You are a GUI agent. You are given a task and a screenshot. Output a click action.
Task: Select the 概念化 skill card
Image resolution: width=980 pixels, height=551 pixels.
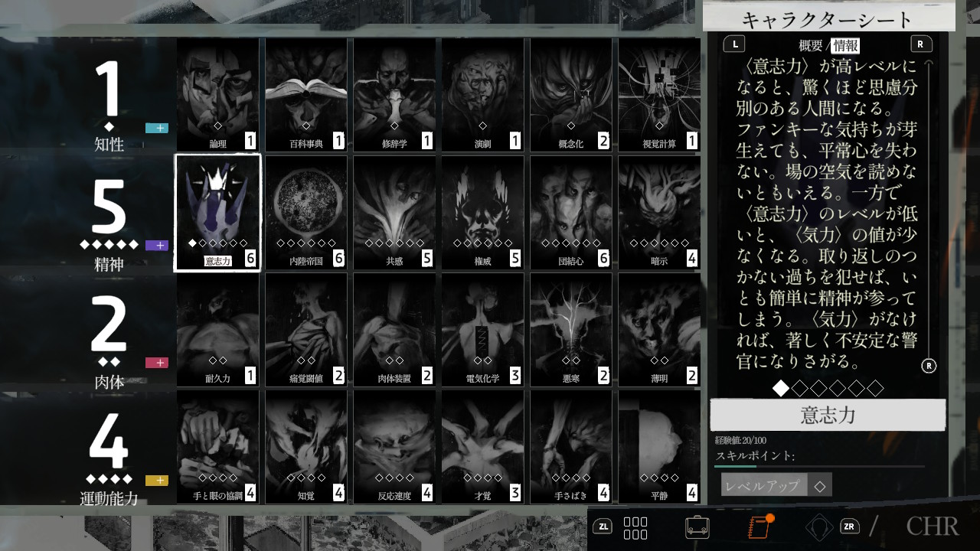click(x=571, y=95)
